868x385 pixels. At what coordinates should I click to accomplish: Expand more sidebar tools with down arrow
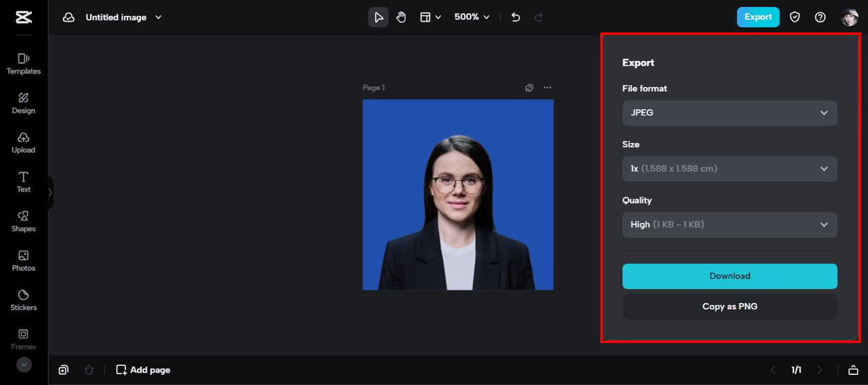point(24,365)
